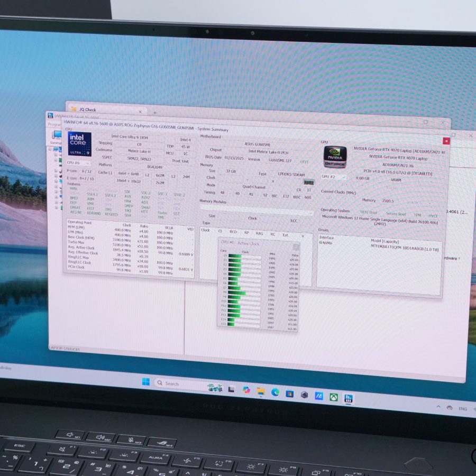Click the "24M" L3 cache value
The width and height of the screenshot is (476, 476).
(186, 177)
